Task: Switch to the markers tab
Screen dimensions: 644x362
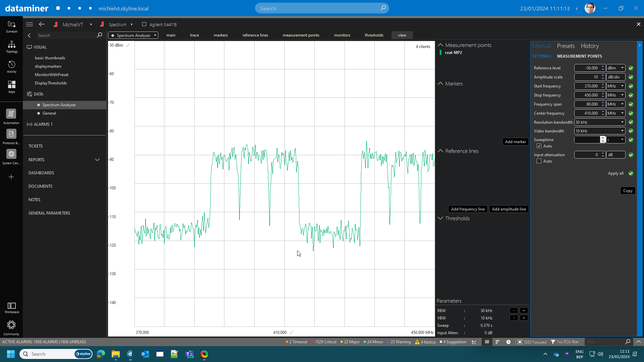Action: click(x=220, y=35)
